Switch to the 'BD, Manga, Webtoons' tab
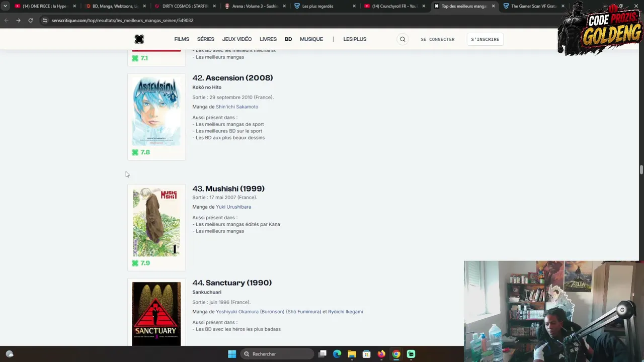This screenshot has width=644, height=362. point(115,6)
